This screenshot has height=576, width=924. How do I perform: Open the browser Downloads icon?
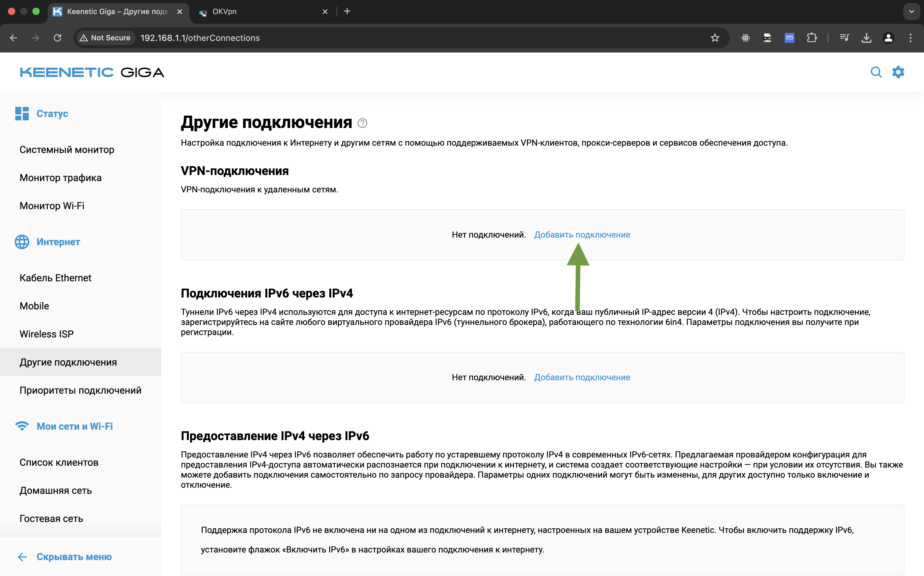tap(867, 38)
